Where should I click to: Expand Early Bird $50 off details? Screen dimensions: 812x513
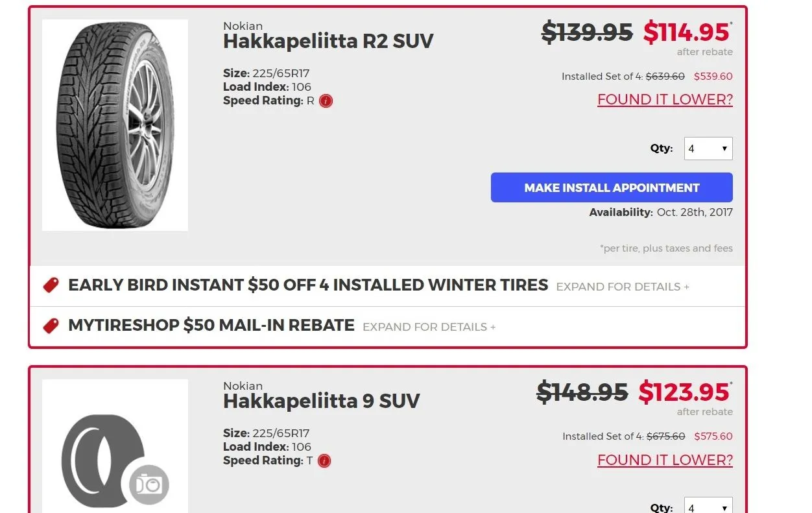(x=623, y=287)
